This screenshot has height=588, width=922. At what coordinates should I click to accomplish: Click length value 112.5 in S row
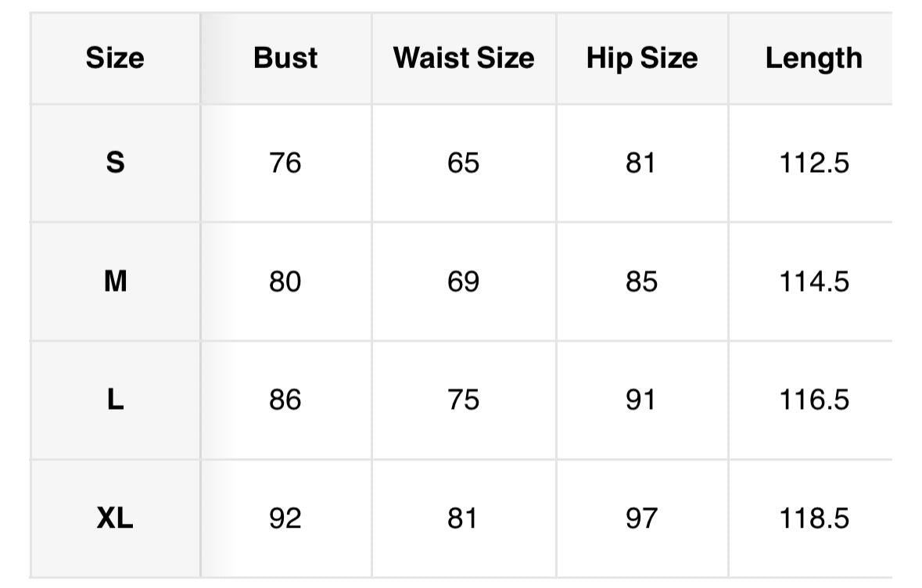point(813,163)
